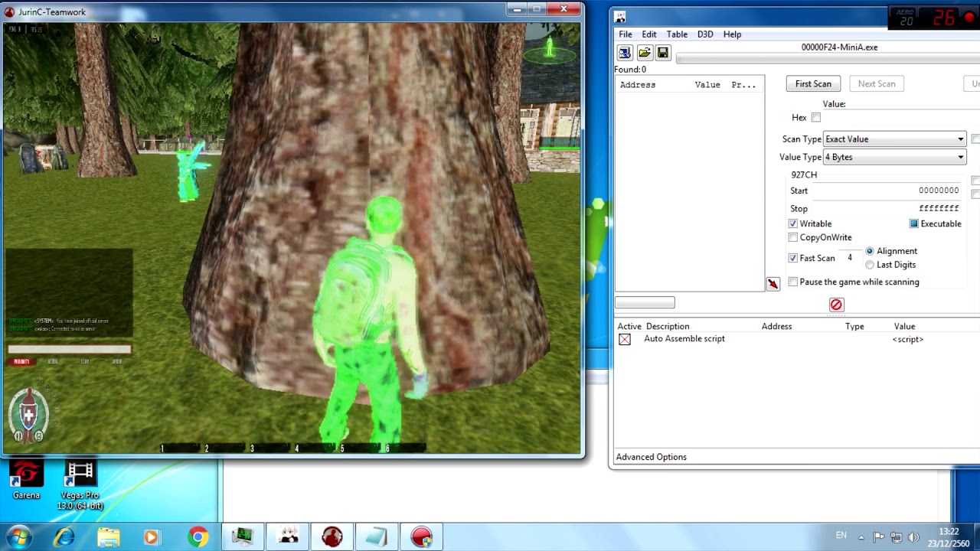Open the File menu
Screen dimensions: 980x551
(626, 34)
